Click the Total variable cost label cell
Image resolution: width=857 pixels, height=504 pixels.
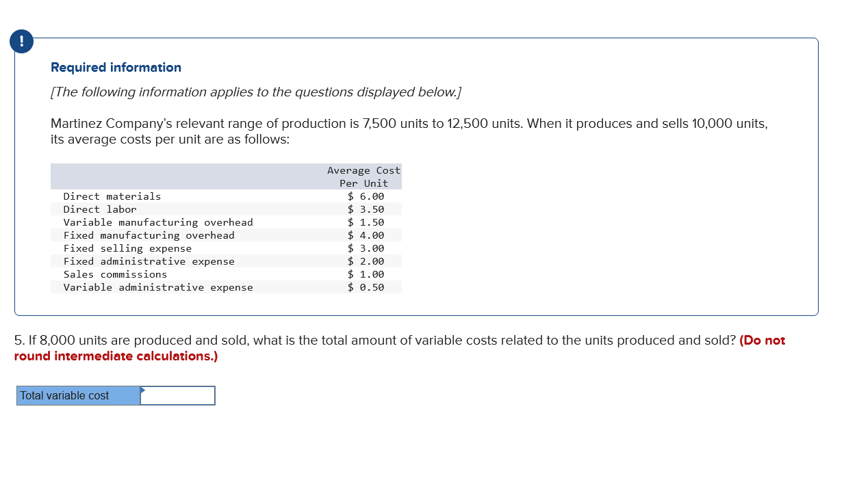79,395
